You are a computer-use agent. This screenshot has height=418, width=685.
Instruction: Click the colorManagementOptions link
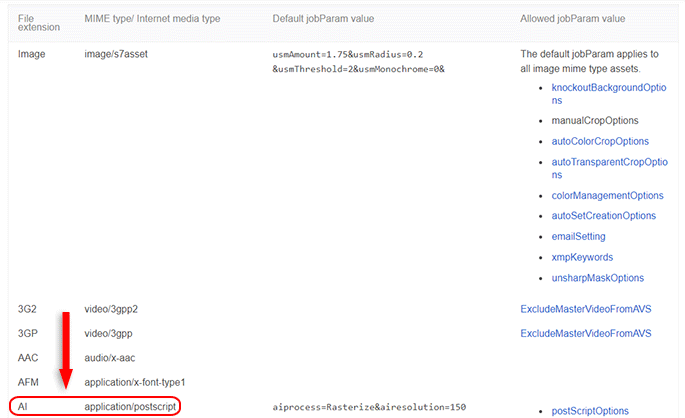[x=607, y=195]
